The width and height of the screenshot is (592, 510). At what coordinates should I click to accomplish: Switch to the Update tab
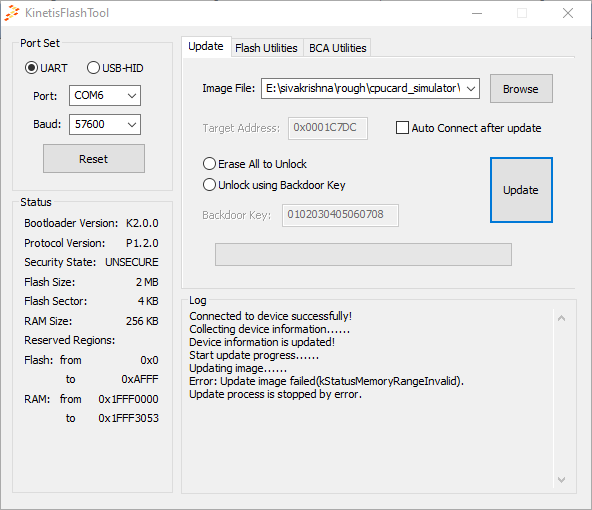tap(206, 46)
